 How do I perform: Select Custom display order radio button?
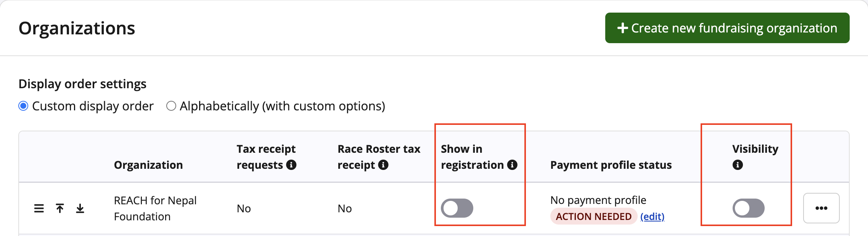(23, 106)
